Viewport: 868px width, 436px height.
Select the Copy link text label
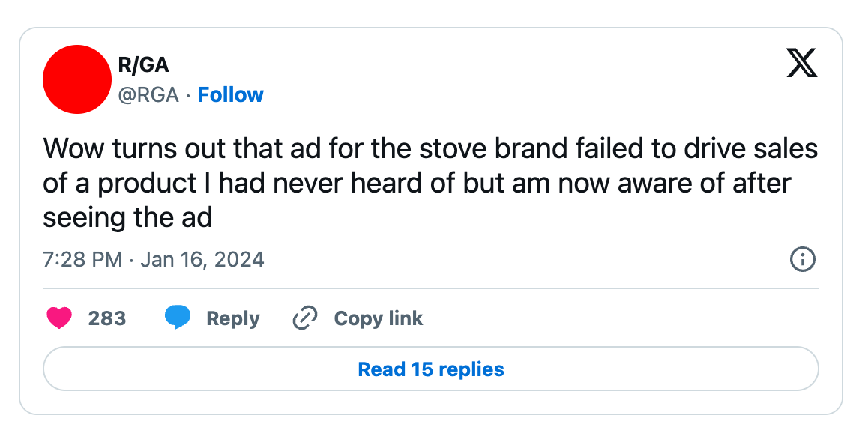(379, 318)
